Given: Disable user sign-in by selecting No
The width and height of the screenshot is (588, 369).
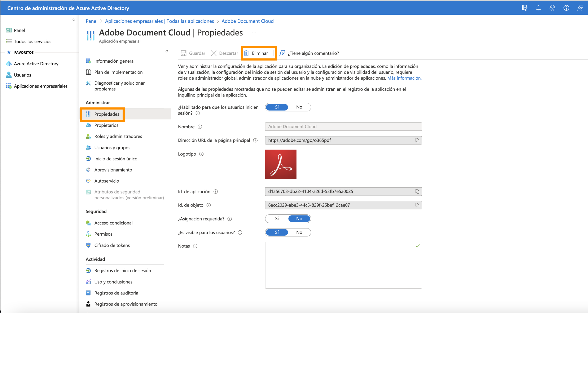Looking at the screenshot, I should click(x=299, y=107).
